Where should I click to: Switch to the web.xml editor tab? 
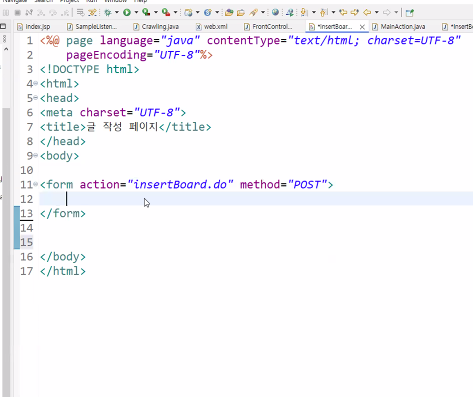coord(212,27)
